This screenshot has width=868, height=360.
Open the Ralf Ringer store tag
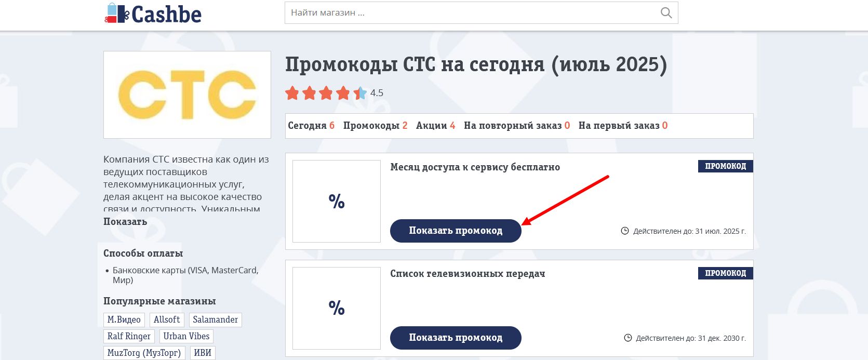[129, 337]
